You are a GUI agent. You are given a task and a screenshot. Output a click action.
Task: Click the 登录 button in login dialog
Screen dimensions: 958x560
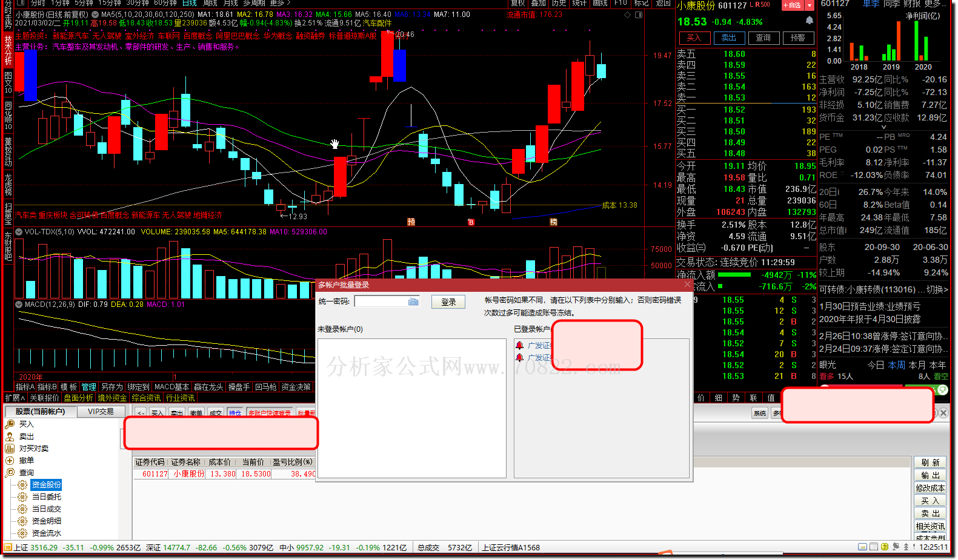coord(448,302)
